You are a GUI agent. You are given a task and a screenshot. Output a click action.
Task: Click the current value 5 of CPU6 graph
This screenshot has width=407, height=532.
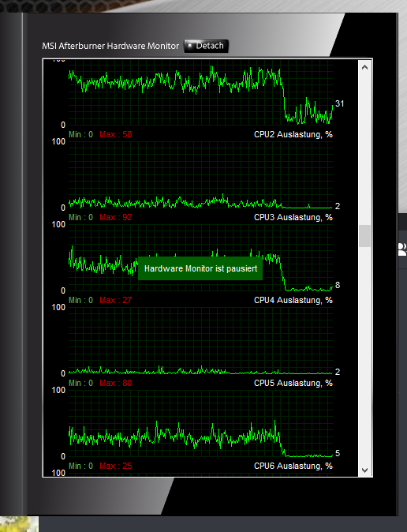(x=338, y=453)
